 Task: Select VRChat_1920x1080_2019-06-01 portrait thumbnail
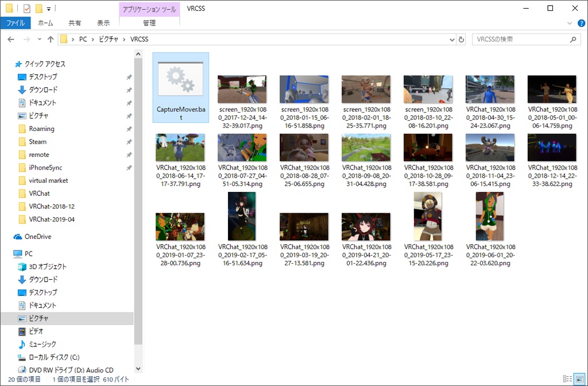(490, 217)
